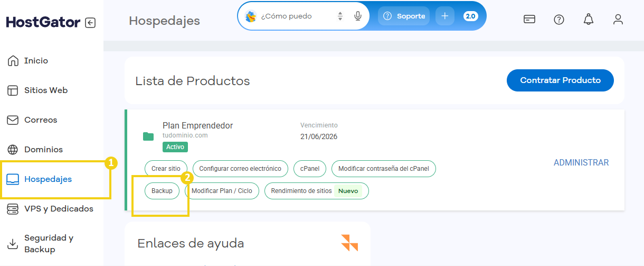Click the Nuevo tag on Rendimiento de sitios
644x266 pixels.
[348, 191]
